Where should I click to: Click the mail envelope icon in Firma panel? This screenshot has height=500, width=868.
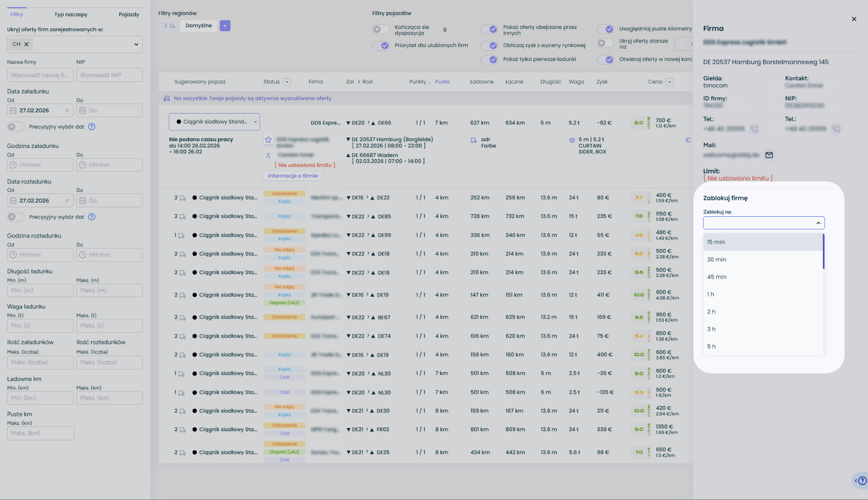click(x=769, y=155)
